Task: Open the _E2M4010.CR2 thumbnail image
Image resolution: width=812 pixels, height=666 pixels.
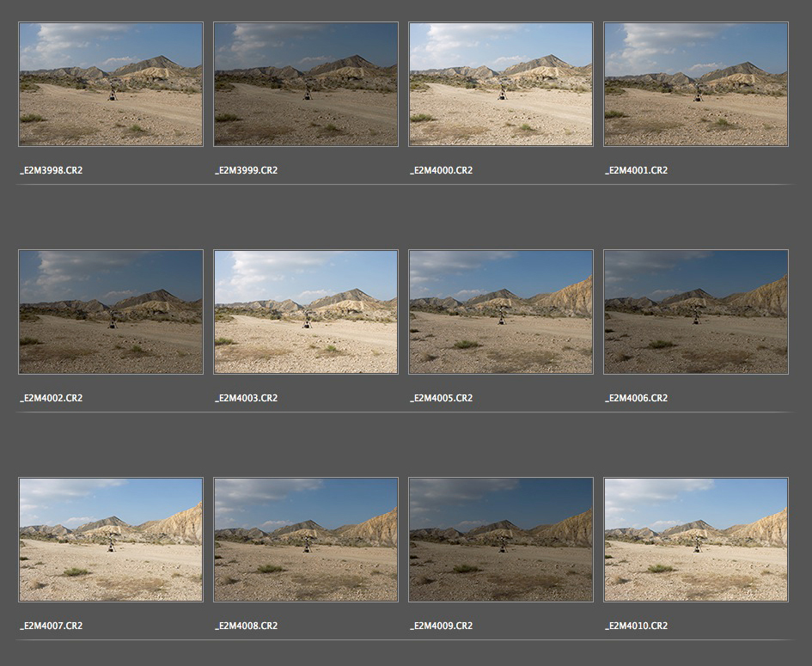Action: 696,540
